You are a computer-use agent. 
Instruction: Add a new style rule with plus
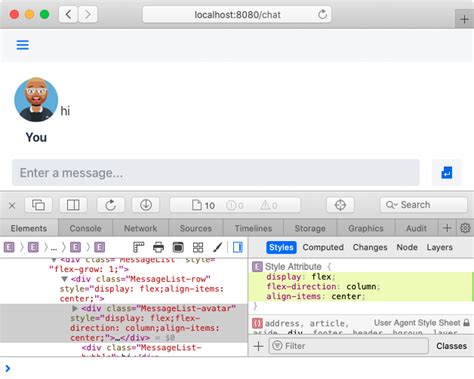pos(258,346)
